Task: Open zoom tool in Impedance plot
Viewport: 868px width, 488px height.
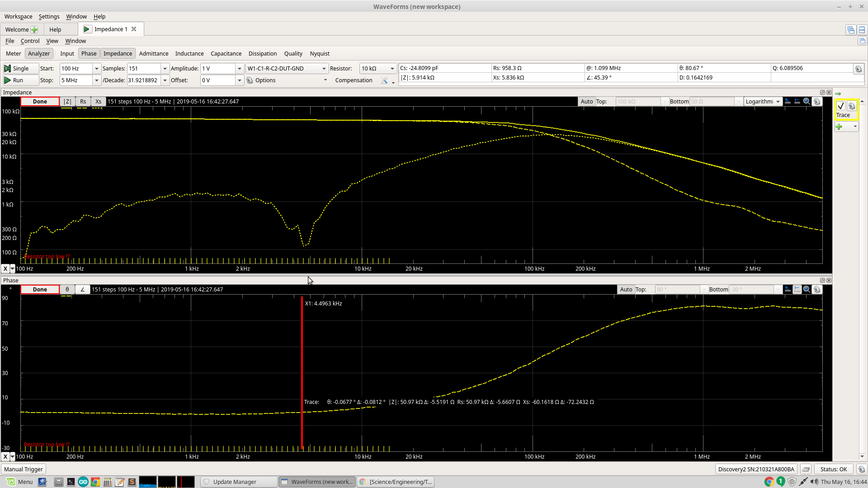Action: 807,101
